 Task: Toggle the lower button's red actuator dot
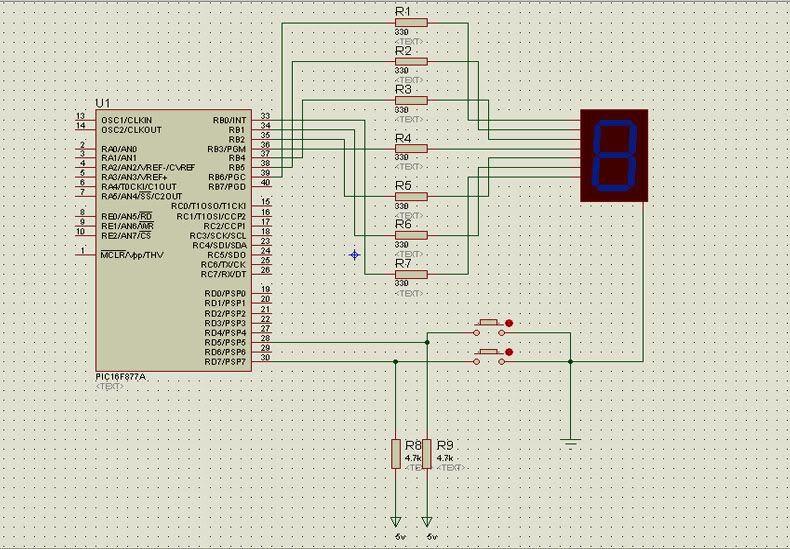tap(509, 352)
